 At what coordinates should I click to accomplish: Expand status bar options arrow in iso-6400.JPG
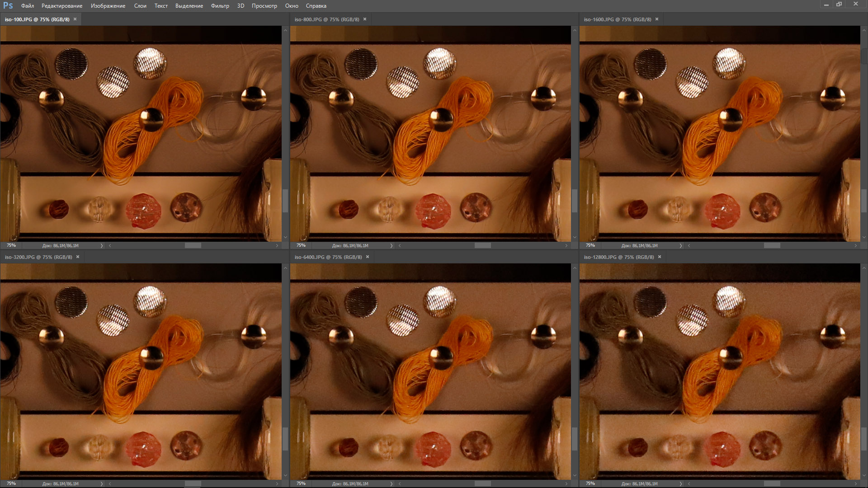[x=391, y=483]
